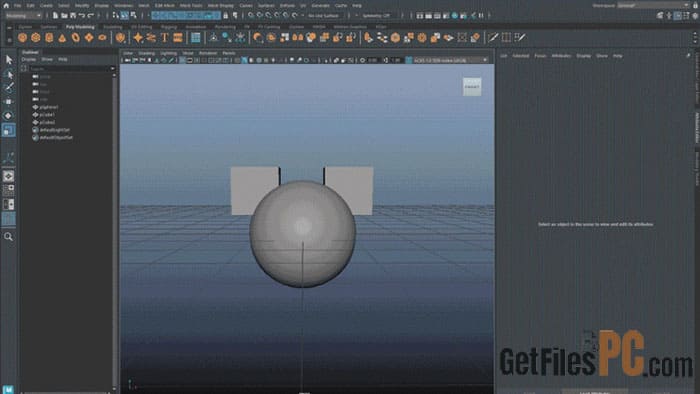This screenshot has height=394, width=700.
Task: Click the redo arrow icon
Action: coord(91,16)
